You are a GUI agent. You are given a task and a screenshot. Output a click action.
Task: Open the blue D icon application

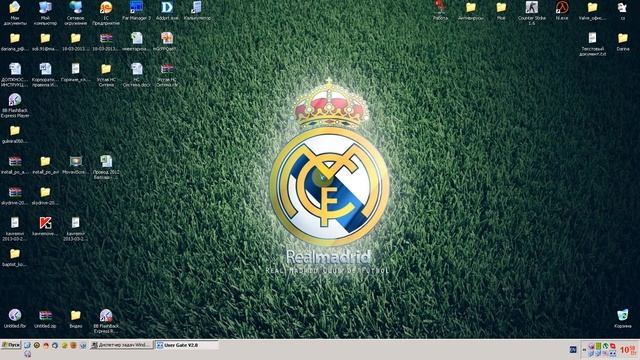point(167,8)
